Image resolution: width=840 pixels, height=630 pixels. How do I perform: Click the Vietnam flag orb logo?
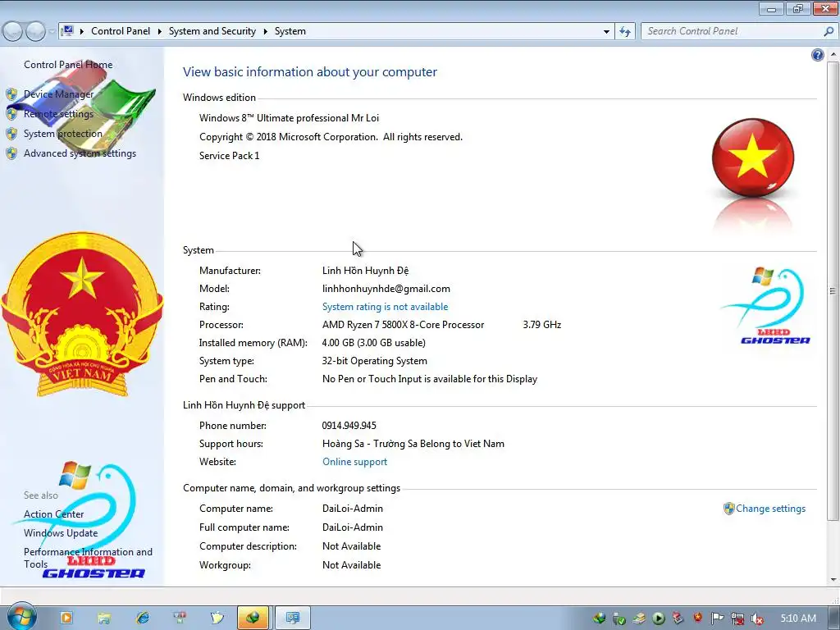[753, 157]
